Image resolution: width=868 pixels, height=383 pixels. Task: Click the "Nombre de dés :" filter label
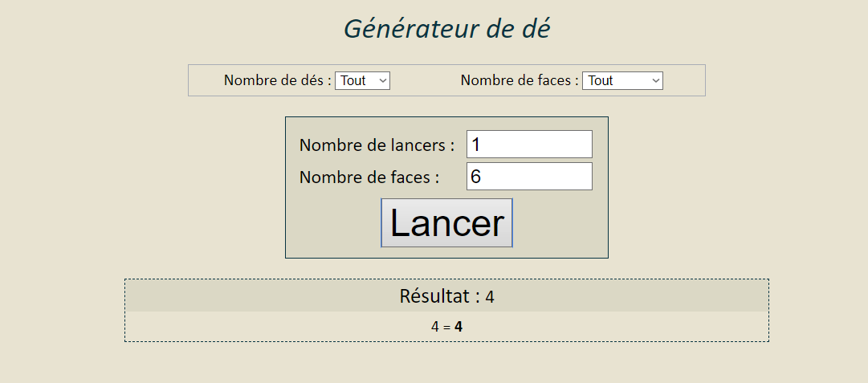pyautogui.click(x=277, y=80)
